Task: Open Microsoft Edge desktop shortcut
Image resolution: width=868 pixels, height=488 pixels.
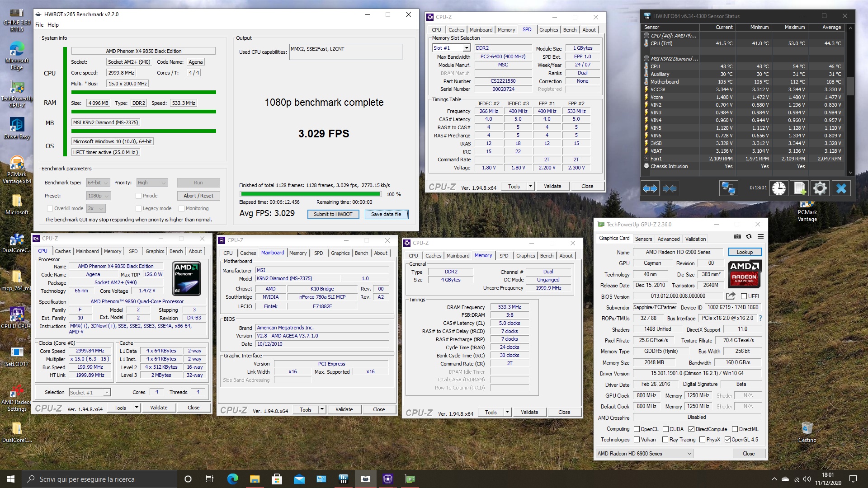Action: [17, 56]
